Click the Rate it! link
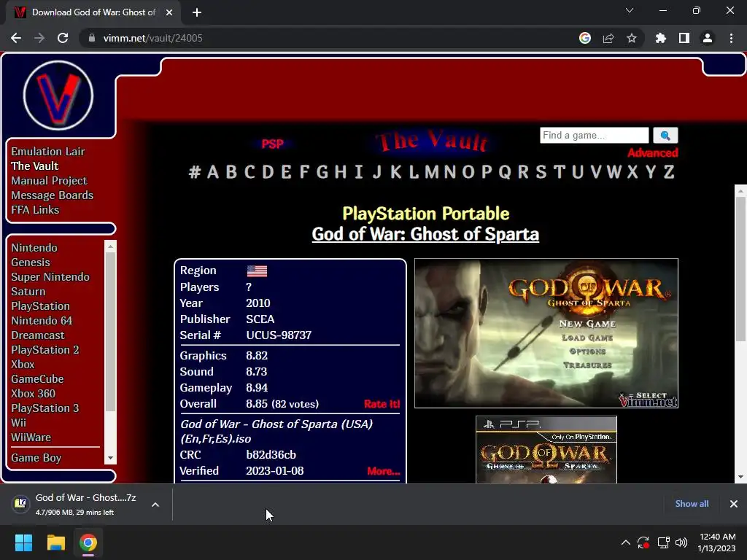This screenshot has height=560, width=747. (382, 404)
